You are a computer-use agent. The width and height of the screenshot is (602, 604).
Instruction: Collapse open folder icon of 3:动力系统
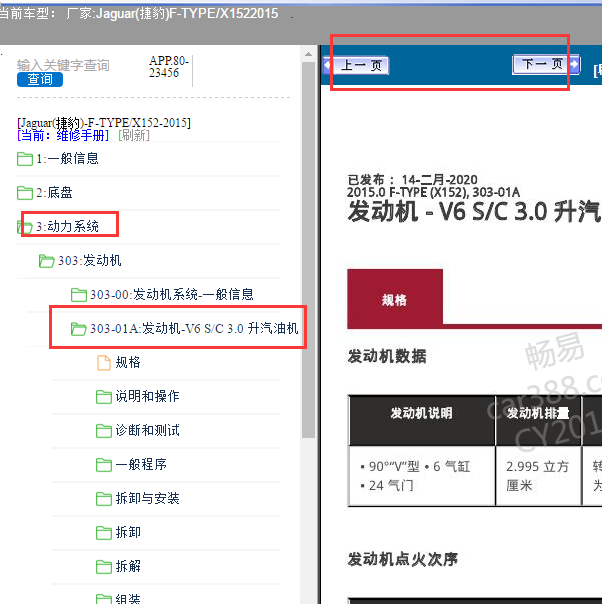coord(25,226)
